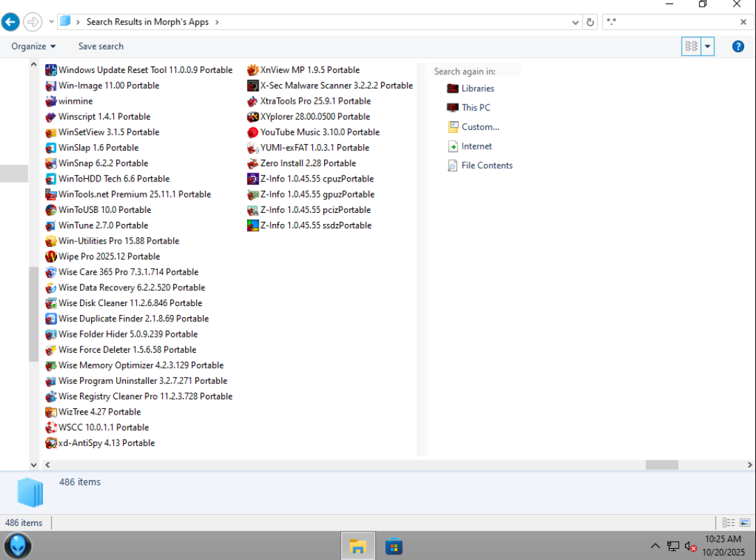Click the X-Sec Malware Scanner icon
Image resolution: width=756 pixels, height=560 pixels.
pos(252,86)
